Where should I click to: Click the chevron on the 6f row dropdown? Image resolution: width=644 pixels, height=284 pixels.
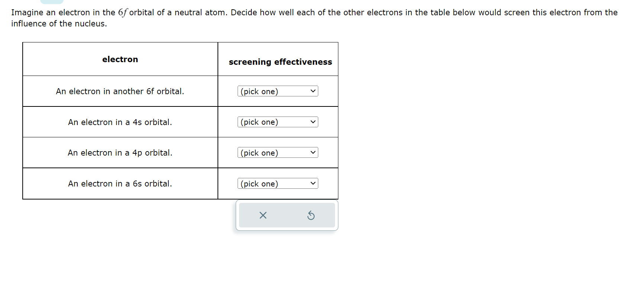[313, 91]
